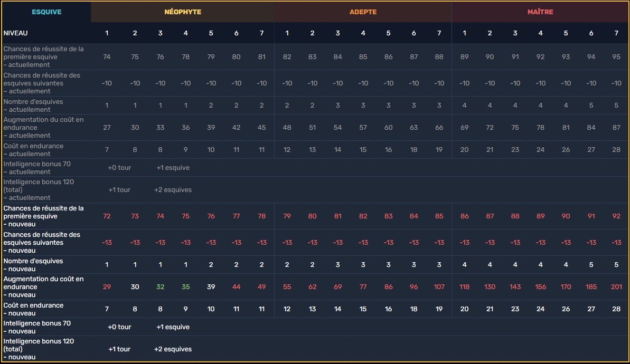The image size is (630, 364).
Task: Click the grey value 36
Action: click(x=186, y=128)
